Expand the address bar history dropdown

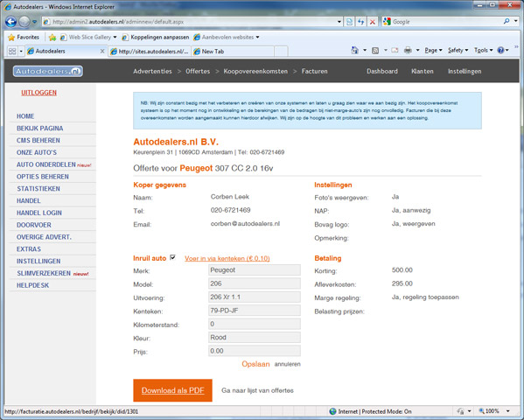pyautogui.click(x=339, y=22)
